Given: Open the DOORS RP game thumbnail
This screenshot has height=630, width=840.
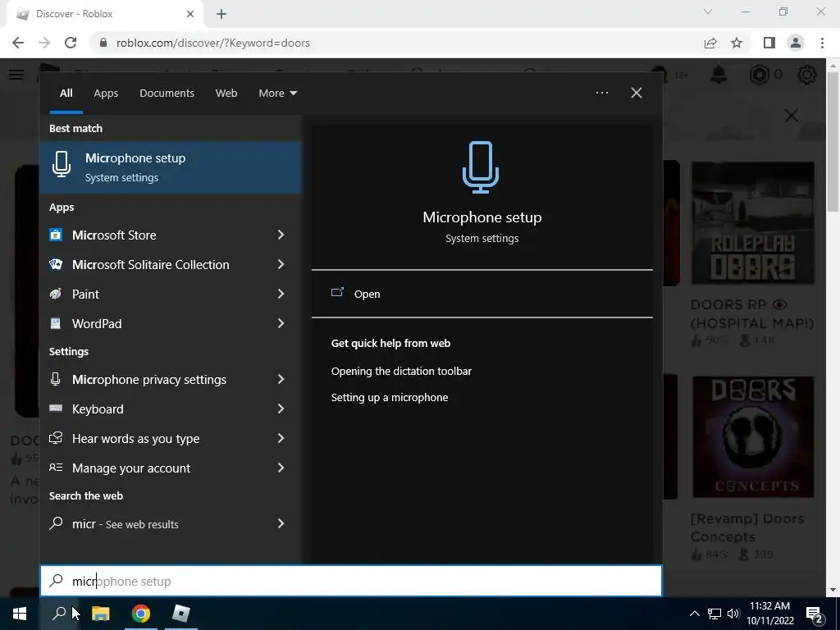Looking at the screenshot, I should click(x=753, y=223).
